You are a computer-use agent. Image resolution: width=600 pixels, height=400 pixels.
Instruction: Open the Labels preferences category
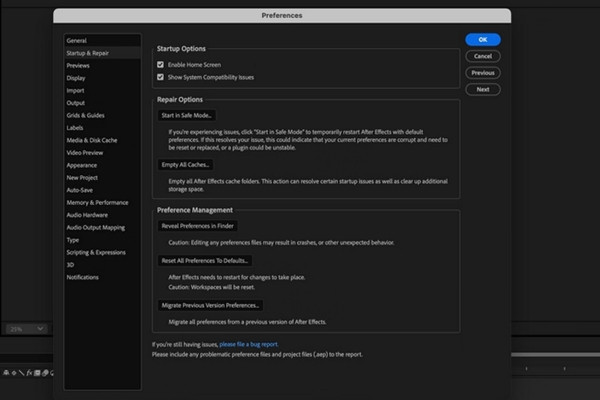(102, 127)
